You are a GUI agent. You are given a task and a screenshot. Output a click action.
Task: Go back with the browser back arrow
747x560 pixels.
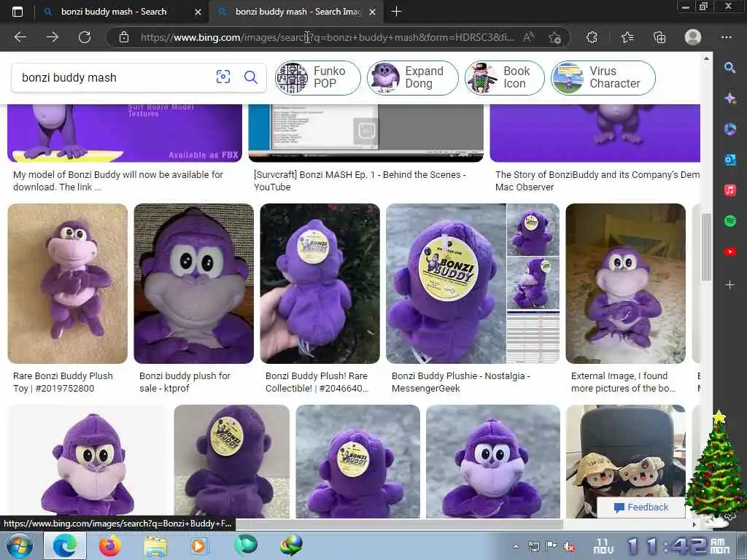[20, 37]
